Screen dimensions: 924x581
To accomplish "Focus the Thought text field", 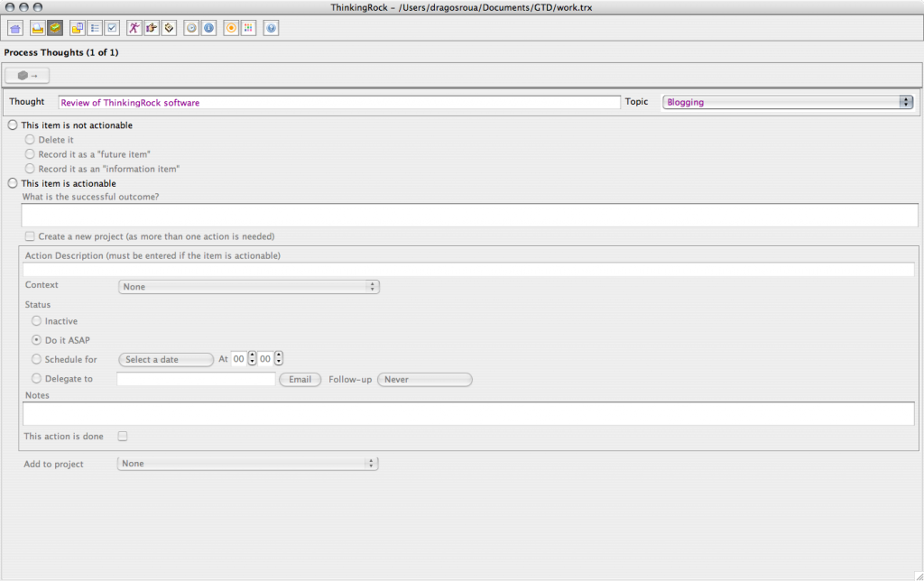I will pyautogui.click(x=339, y=103).
